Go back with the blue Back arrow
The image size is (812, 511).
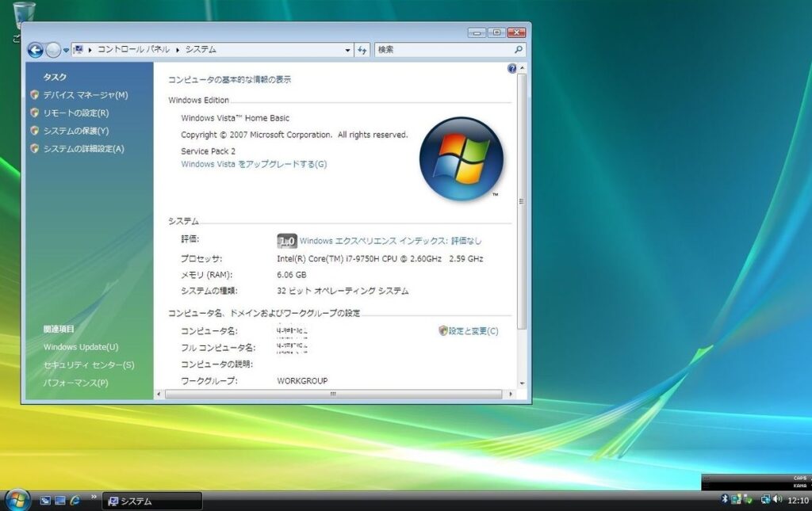coord(35,50)
